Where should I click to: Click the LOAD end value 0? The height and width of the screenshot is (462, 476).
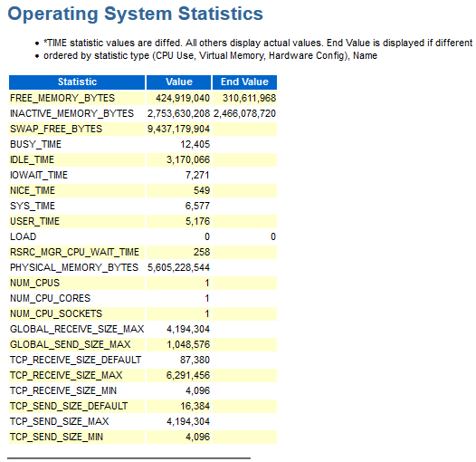[x=273, y=236]
